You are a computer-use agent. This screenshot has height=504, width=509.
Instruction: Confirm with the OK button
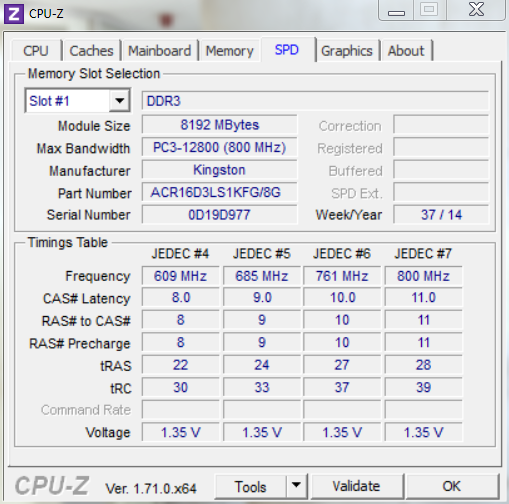(452, 486)
